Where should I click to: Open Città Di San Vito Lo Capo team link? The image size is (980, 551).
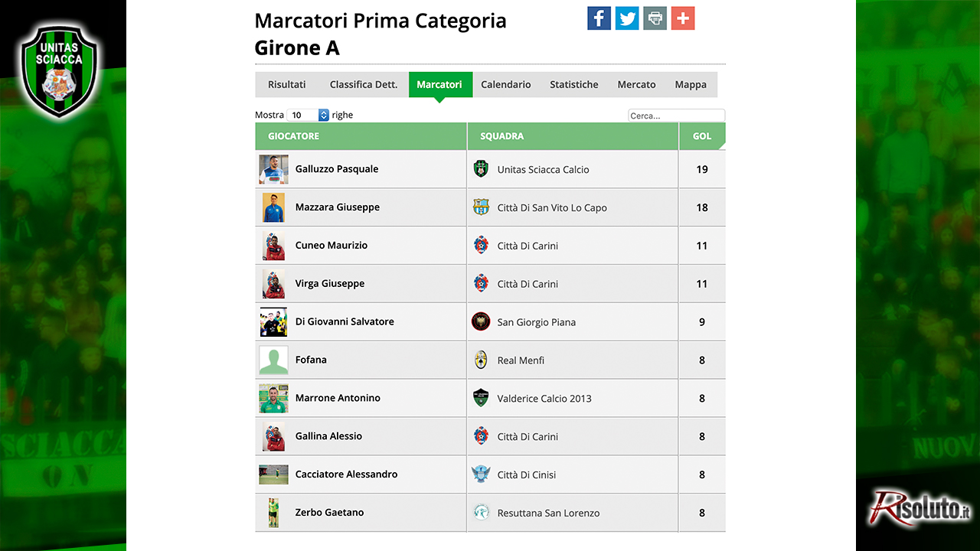(552, 207)
